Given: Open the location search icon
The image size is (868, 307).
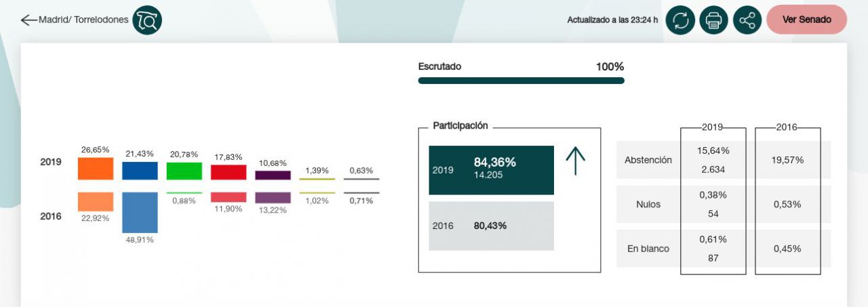Looking at the screenshot, I should 146,20.
